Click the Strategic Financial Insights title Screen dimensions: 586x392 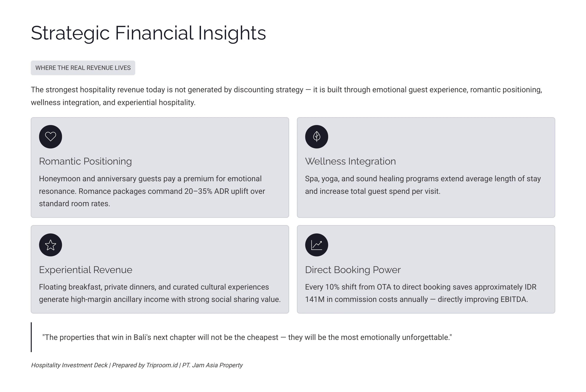(148, 33)
